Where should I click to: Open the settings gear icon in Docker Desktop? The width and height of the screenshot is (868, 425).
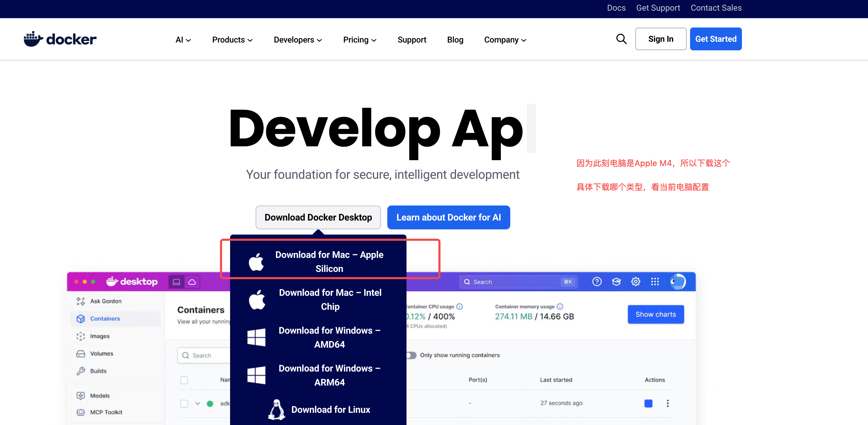tap(636, 282)
